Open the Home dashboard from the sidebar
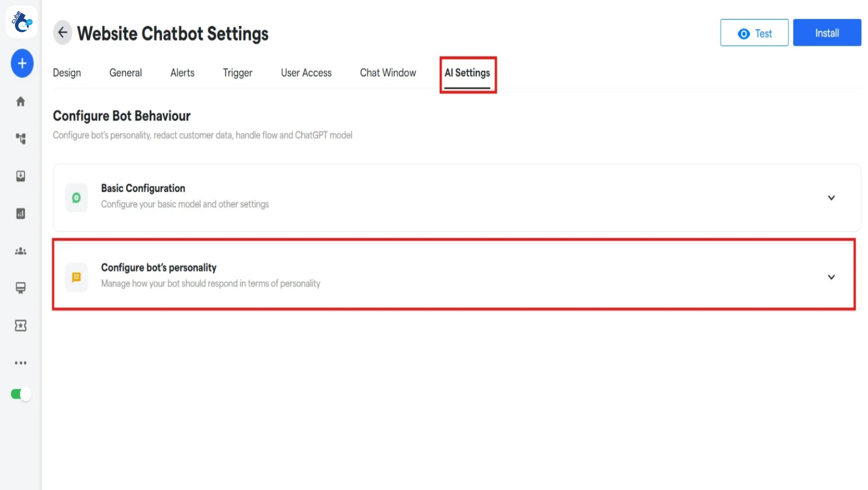The width and height of the screenshot is (868, 490). (21, 101)
